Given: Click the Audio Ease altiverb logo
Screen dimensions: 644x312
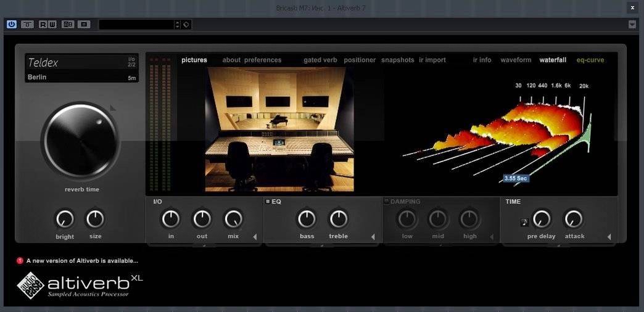Looking at the screenshot, I should point(80,285).
